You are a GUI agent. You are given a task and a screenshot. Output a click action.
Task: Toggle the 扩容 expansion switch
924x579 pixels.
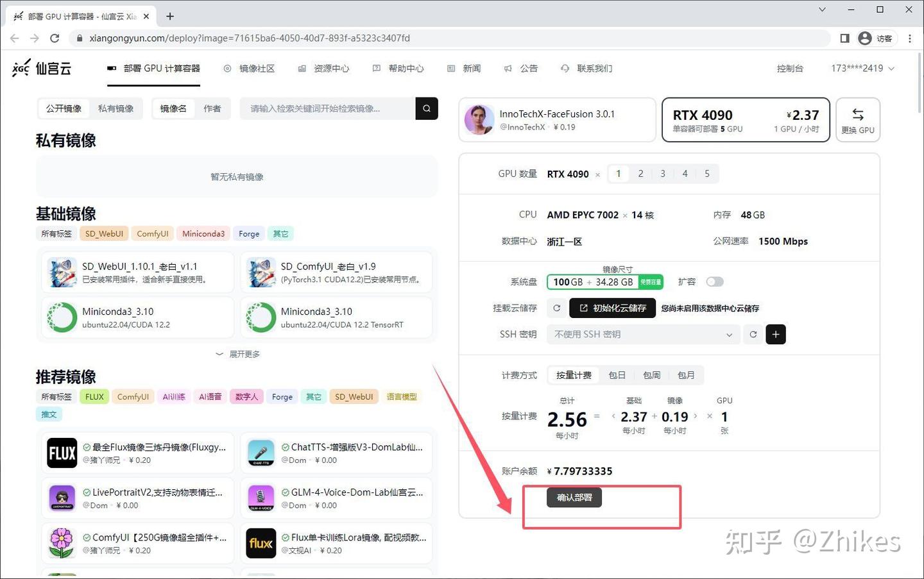tap(714, 282)
